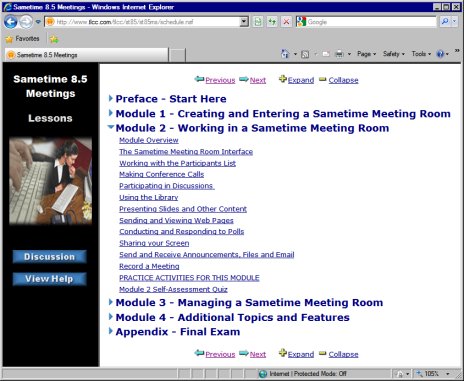Screen dimensions: 464x381
Task: Click the Feeds icon in command bar
Action: (305, 54)
